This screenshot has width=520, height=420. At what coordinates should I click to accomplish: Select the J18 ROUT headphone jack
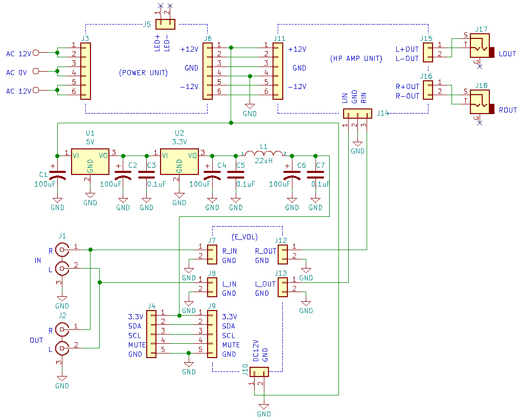tap(480, 103)
